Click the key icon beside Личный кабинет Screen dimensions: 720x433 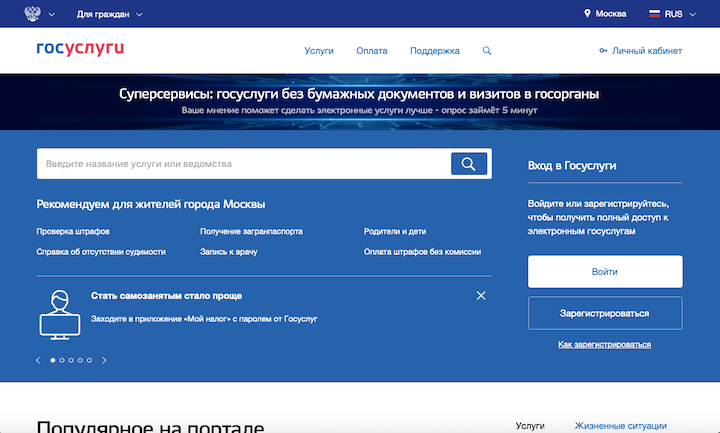point(603,51)
